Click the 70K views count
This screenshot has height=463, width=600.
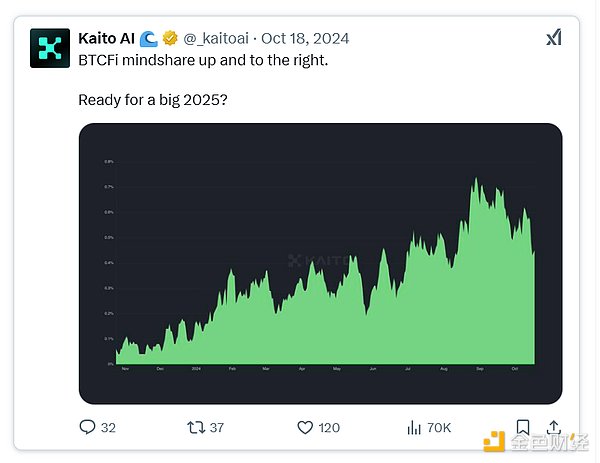[x=439, y=428]
